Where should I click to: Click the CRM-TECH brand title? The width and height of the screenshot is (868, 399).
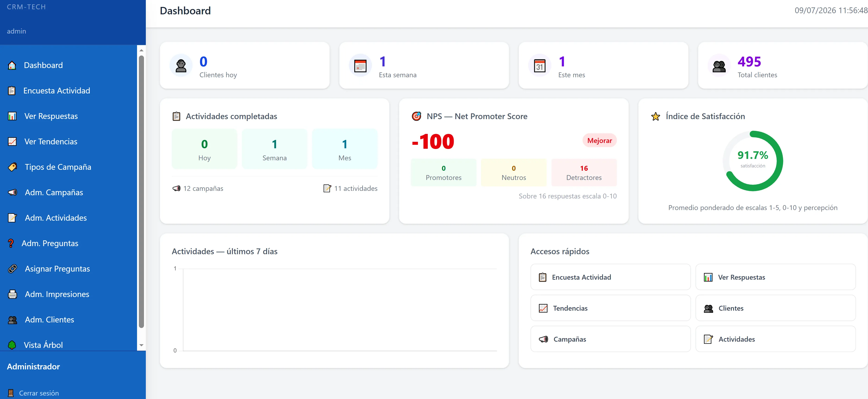(26, 7)
